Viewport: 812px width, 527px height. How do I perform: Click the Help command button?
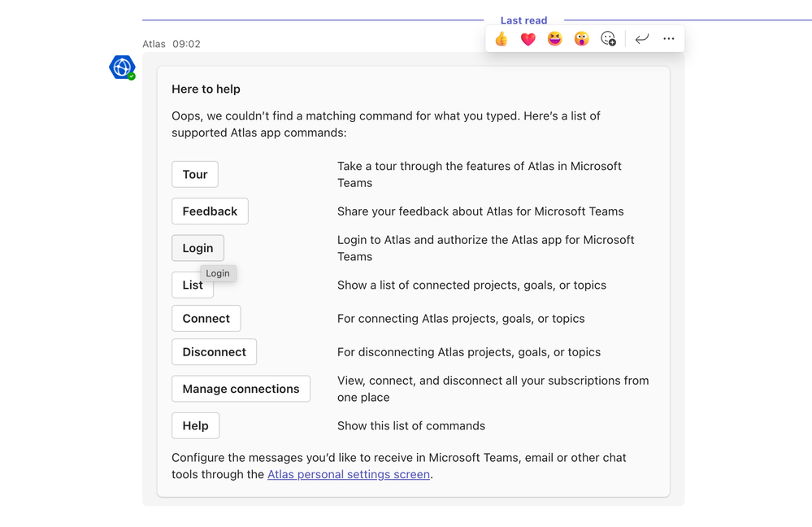coord(195,426)
